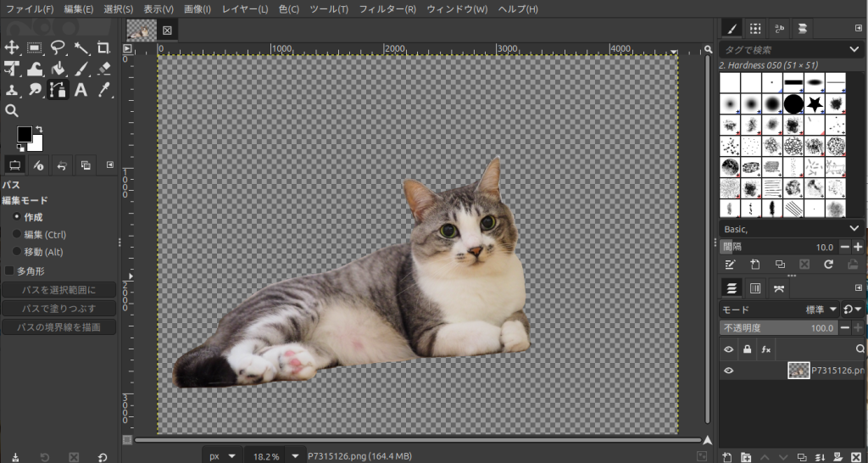This screenshot has width=868, height=463.
Task: Click the パスの境界線を描画 button
Action: click(58, 327)
